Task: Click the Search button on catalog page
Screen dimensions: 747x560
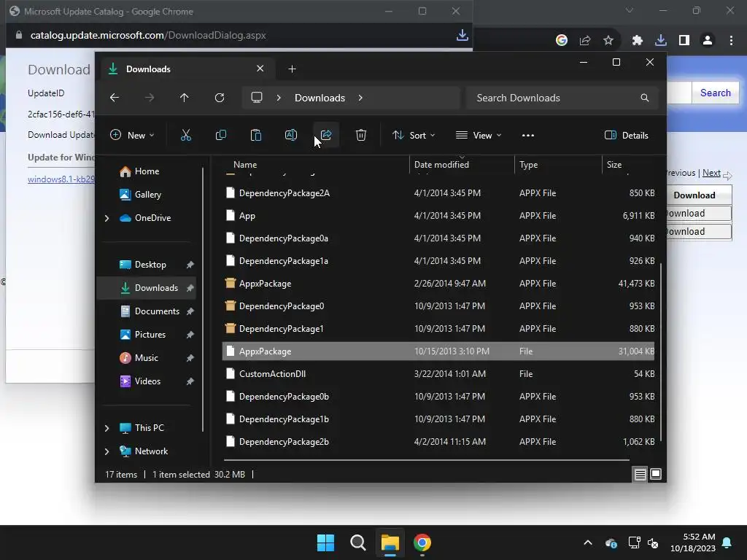Action: click(x=715, y=93)
